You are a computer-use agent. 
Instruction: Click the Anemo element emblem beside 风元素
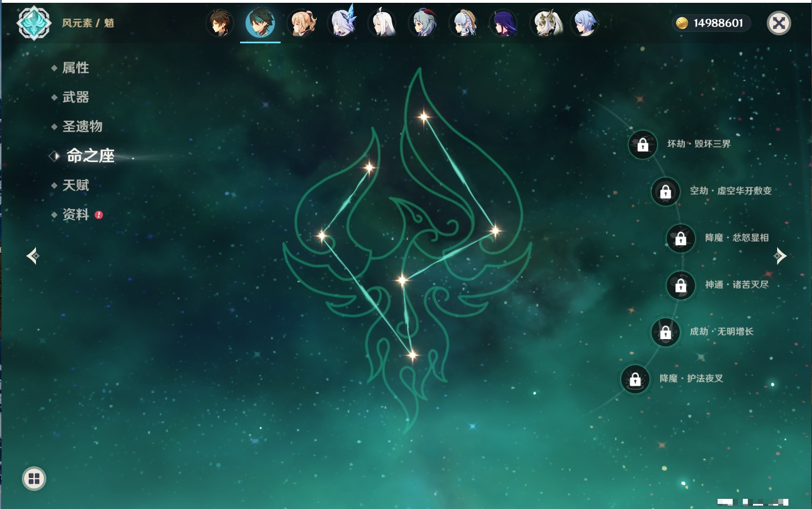click(x=34, y=23)
